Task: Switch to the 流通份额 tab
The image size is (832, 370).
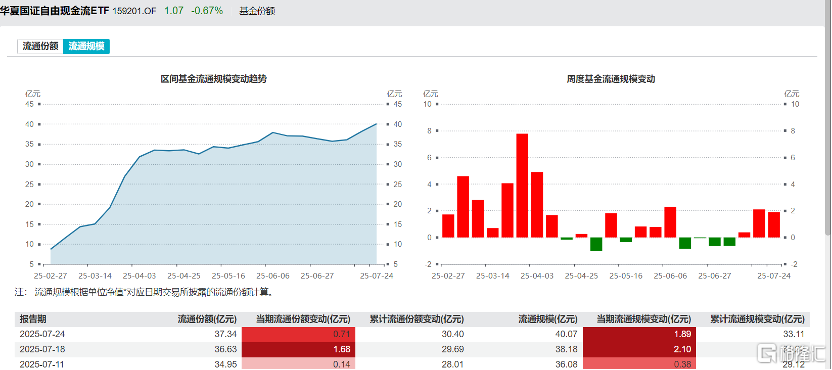Action: tap(40, 46)
